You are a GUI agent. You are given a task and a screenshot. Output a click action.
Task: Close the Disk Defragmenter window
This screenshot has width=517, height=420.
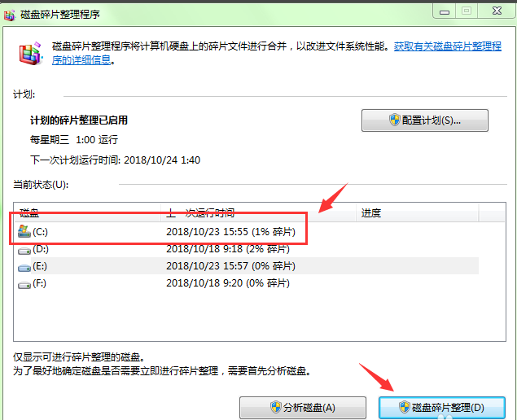point(497,11)
